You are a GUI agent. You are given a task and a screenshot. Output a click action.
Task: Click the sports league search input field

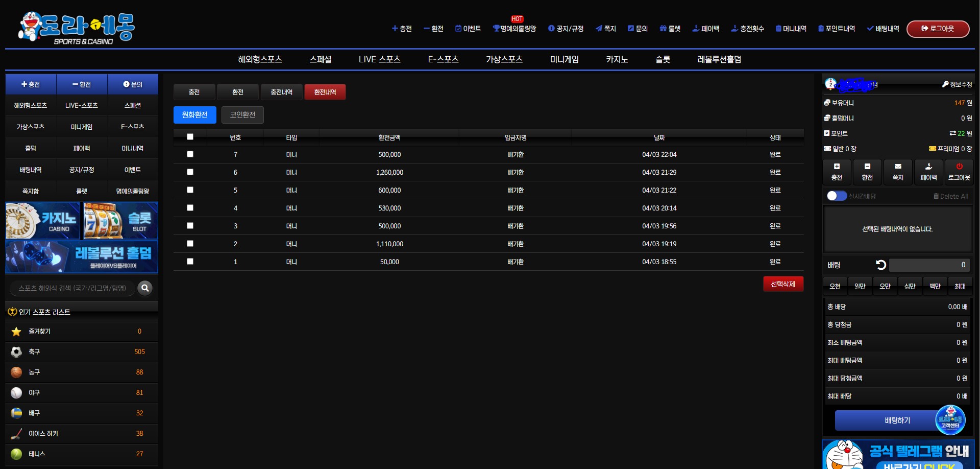(x=72, y=288)
